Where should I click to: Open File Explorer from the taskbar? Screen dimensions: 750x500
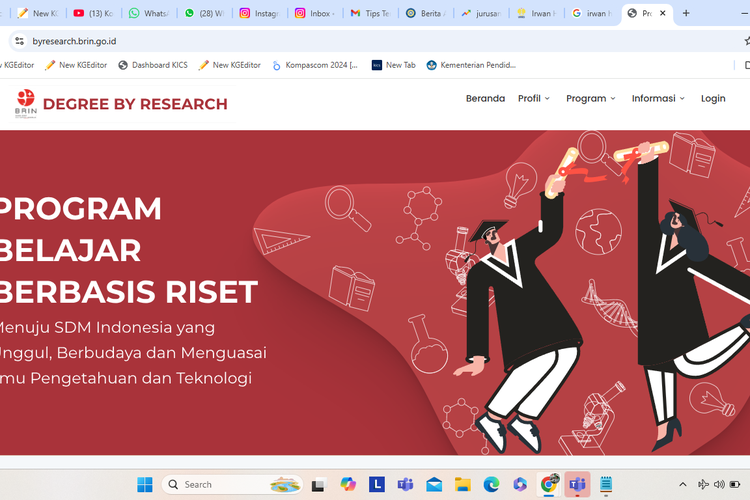463,485
